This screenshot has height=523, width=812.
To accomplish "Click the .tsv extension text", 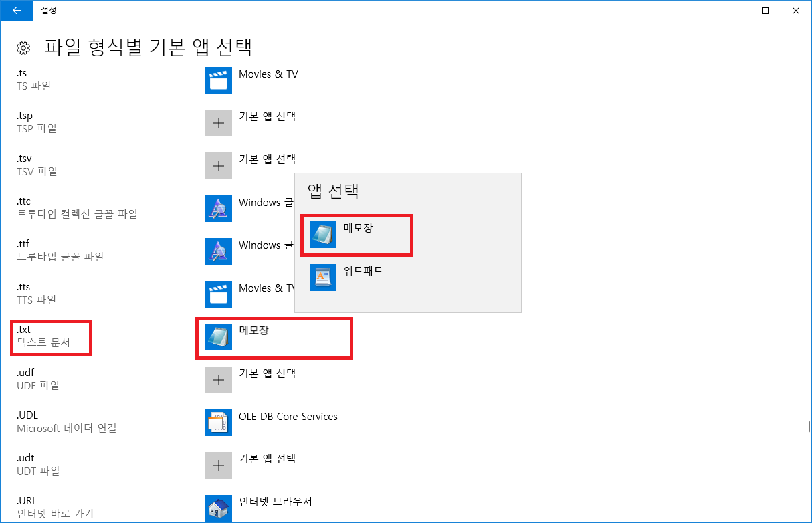I will click(x=24, y=159).
